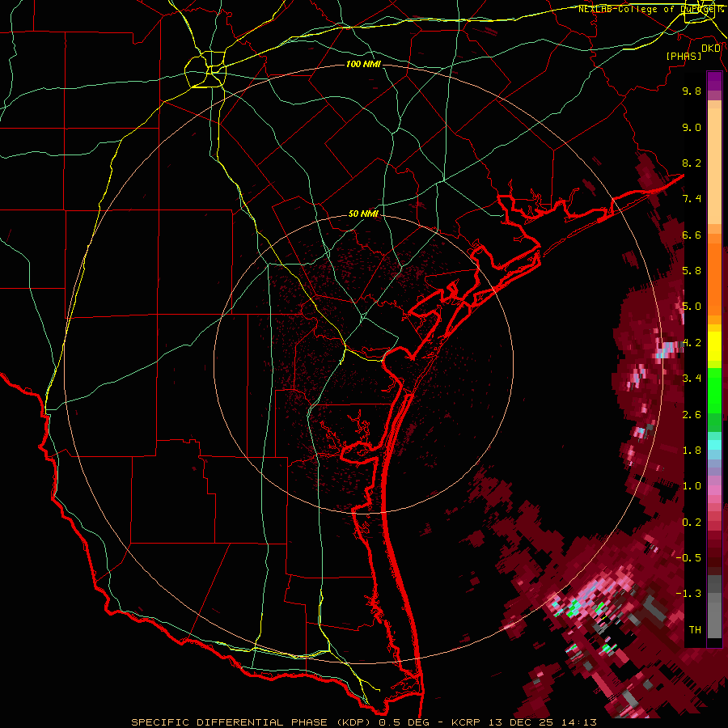Click the -0.5 value on the legend
The image size is (728, 728).
(x=688, y=558)
